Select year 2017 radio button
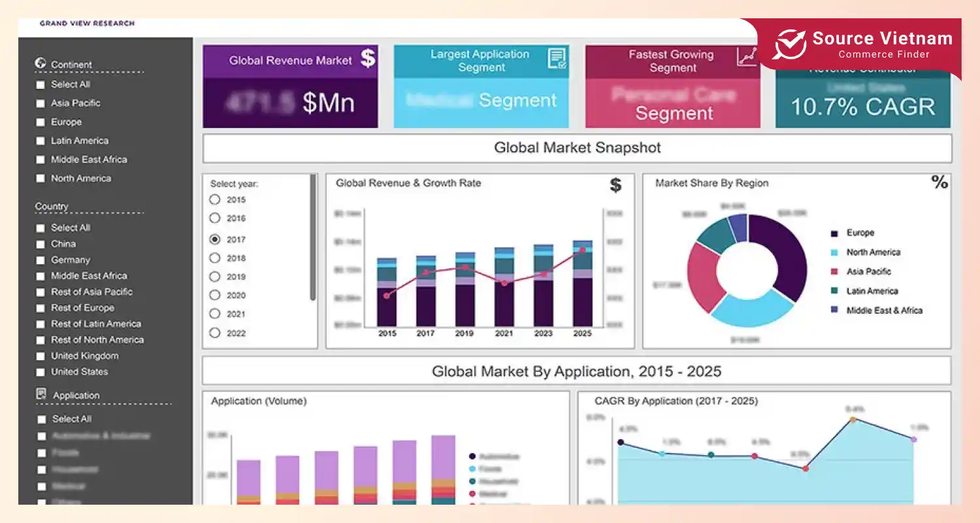The height and width of the screenshot is (523, 980). pyautogui.click(x=214, y=239)
